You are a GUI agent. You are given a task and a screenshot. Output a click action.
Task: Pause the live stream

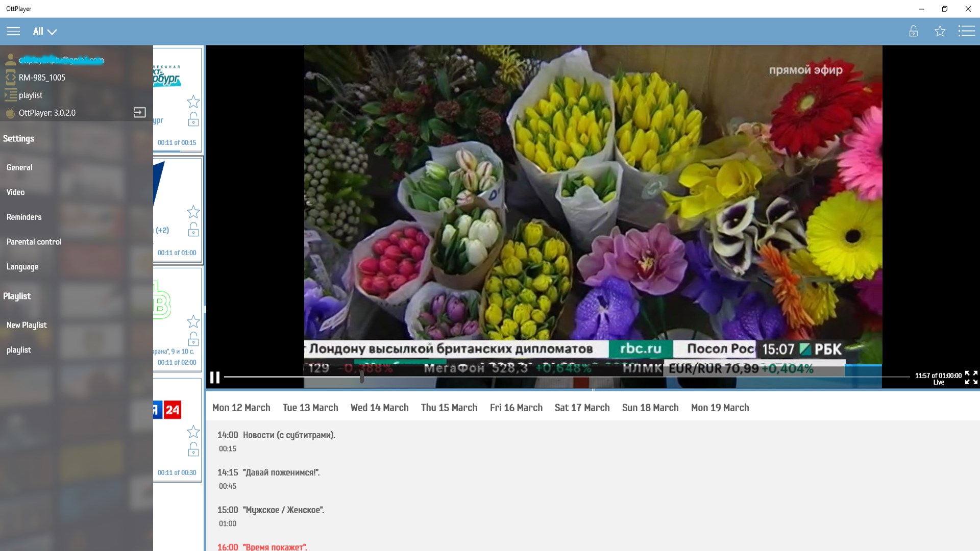point(215,378)
